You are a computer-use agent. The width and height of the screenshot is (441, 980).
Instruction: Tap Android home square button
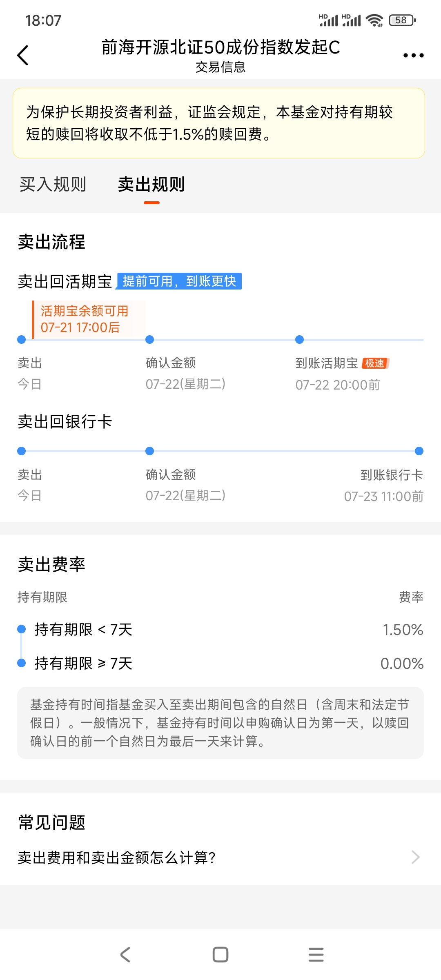pyautogui.click(x=220, y=955)
